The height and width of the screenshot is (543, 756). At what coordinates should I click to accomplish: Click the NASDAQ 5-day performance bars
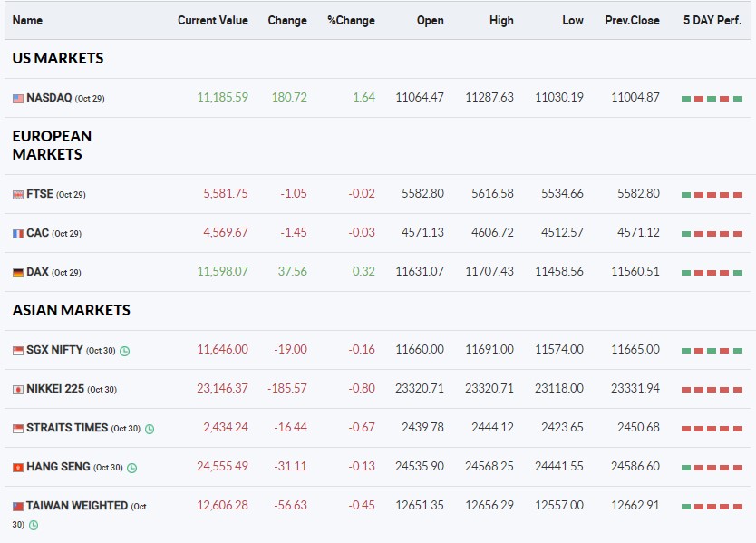click(712, 99)
